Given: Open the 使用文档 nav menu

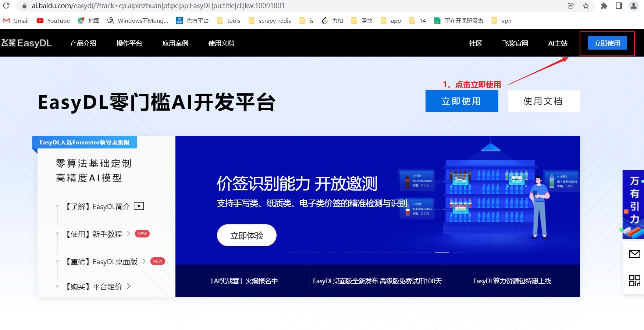Looking at the screenshot, I should [221, 43].
